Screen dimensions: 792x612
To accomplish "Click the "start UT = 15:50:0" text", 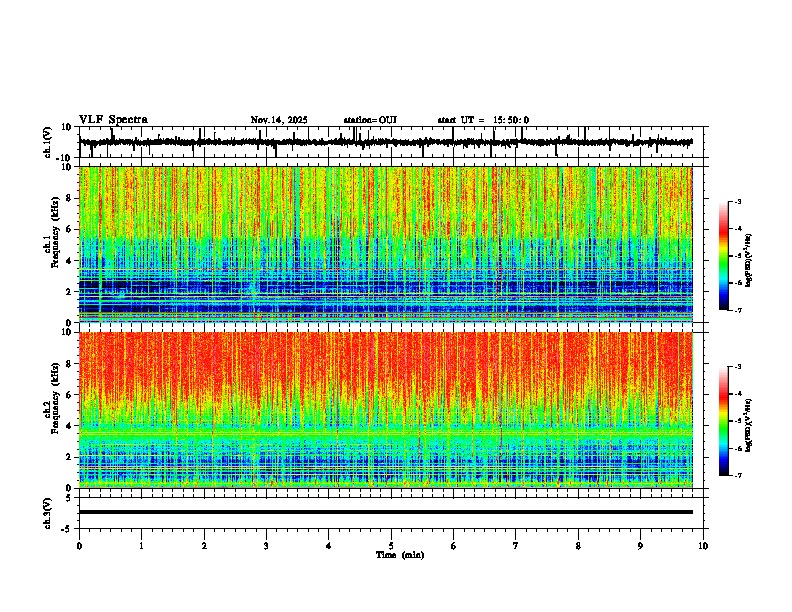I will [483, 120].
